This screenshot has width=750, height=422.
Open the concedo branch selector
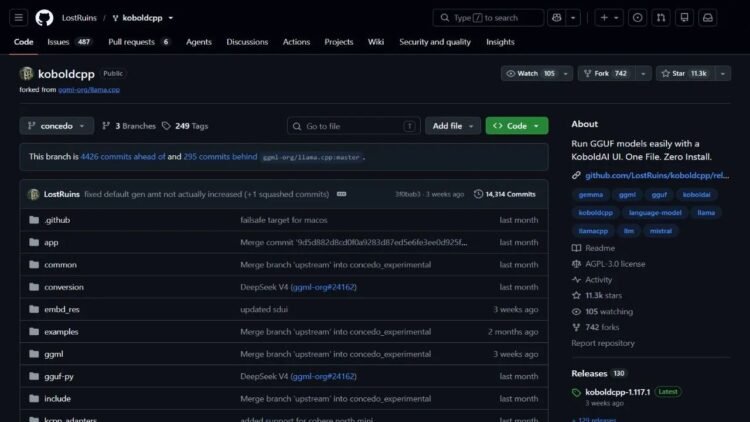56,126
